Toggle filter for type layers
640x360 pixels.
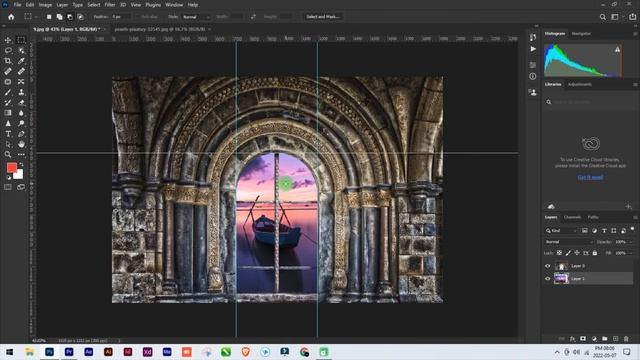tap(604, 231)
